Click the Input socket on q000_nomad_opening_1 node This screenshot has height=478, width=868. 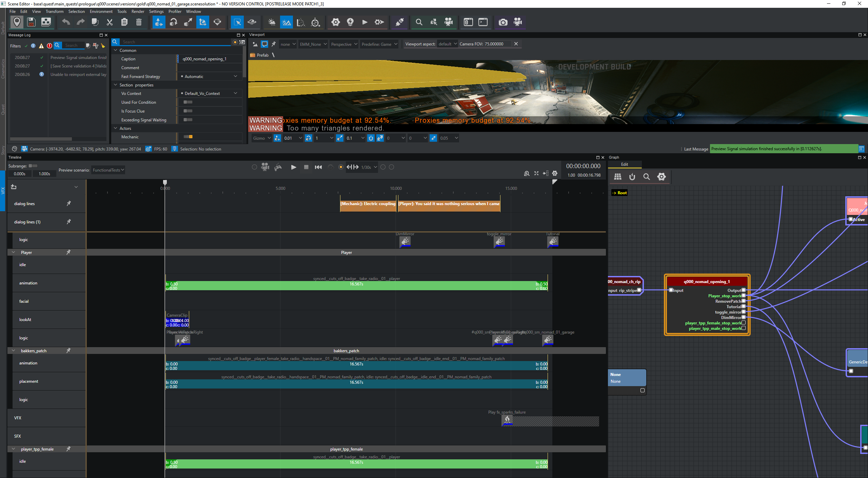pos(671,290)
